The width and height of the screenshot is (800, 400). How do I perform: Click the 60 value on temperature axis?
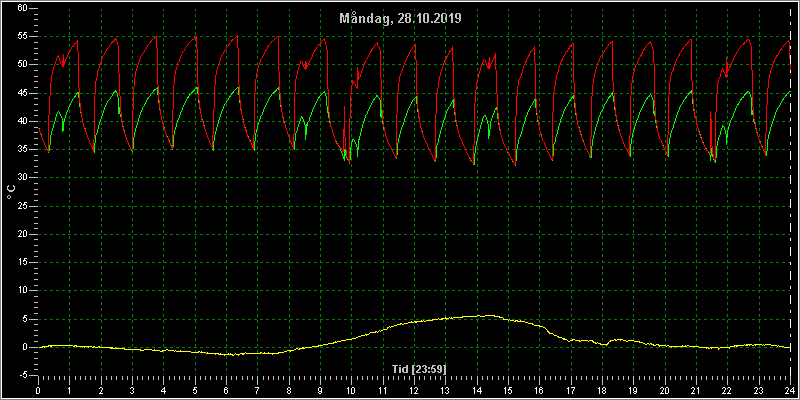[x=22, y=8]
